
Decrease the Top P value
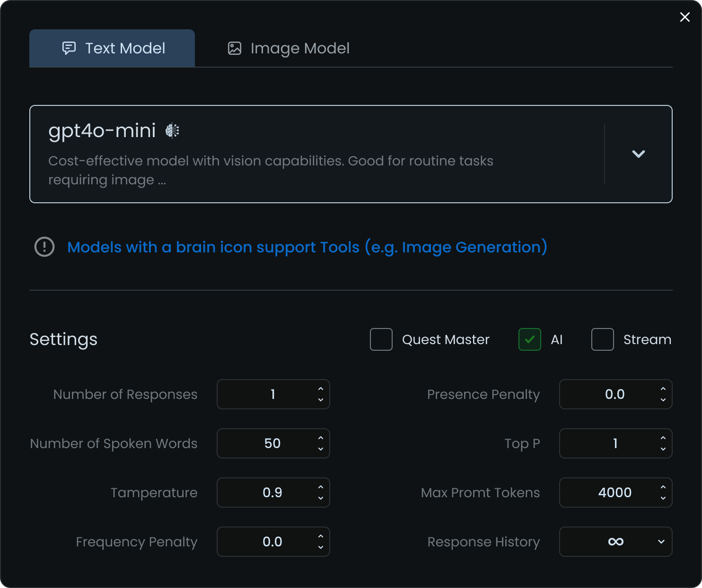pyautogui.click(x=663, y=449)
